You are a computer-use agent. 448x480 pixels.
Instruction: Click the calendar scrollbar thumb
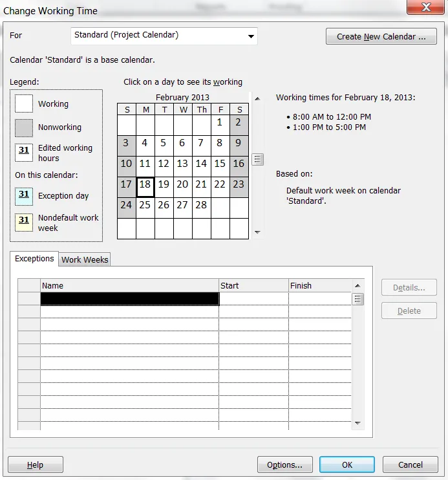coord(257,160)
